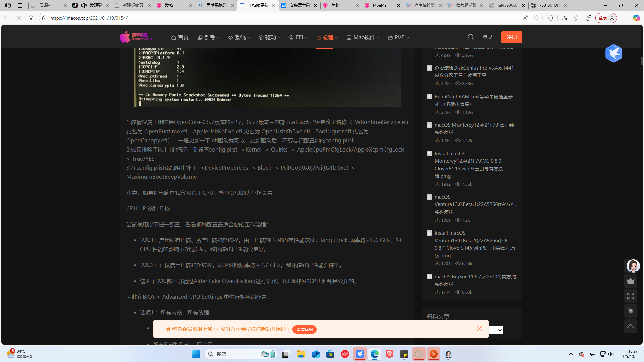This screenshot has height=362, width=644.
Task: Mute the TikTok tab audio icon
Action: click(84, 5)
